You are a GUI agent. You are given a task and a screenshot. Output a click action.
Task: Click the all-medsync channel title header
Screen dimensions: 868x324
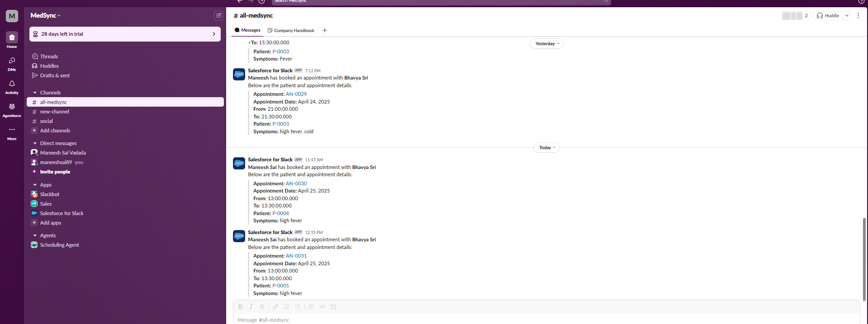(x=253, y=15)
